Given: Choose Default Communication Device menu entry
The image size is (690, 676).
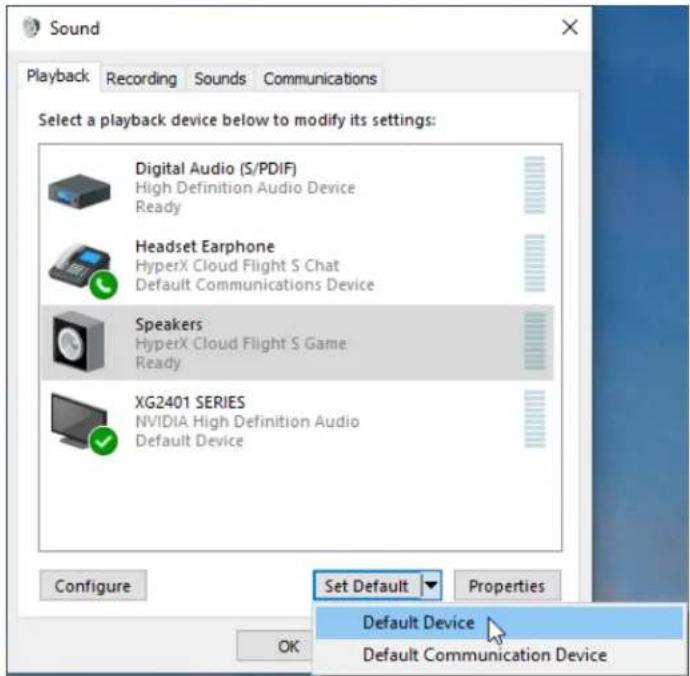Looking at the screenshot, I should [499, 655].
